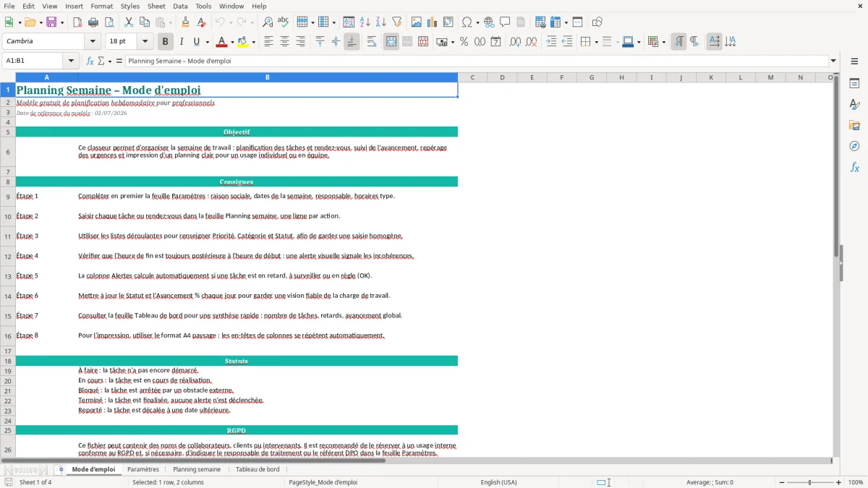Open background color dropdown arrow

(253, 41)
